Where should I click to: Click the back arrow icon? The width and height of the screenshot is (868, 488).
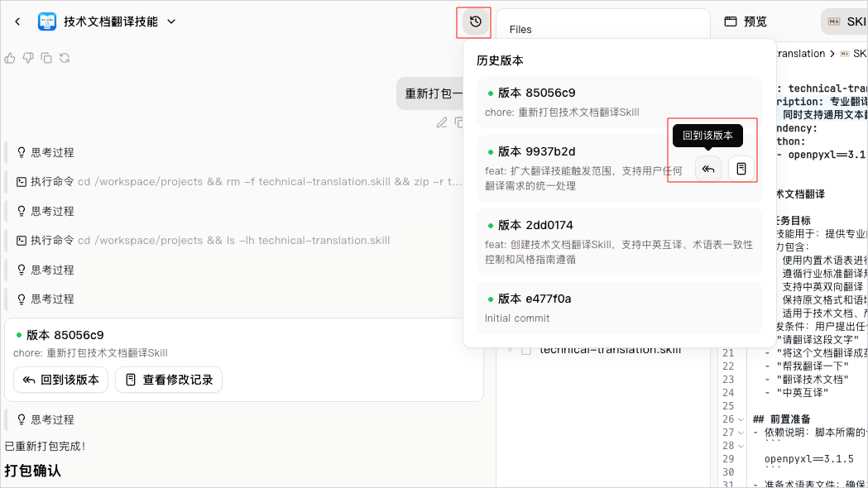coord(17,22)
